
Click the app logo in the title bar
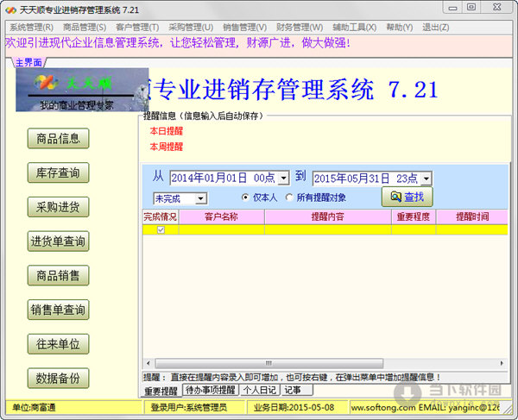coord(10,10)
